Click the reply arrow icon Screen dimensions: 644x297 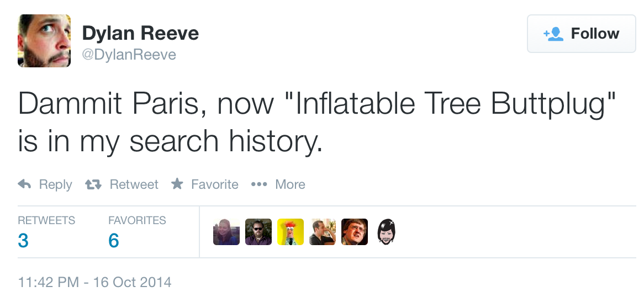(x=24, y=184)
